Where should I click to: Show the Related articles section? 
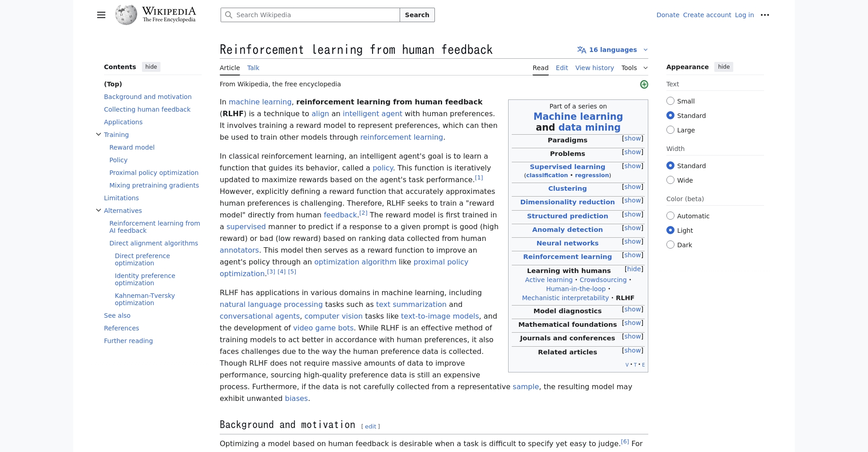[x=632, y=350]
